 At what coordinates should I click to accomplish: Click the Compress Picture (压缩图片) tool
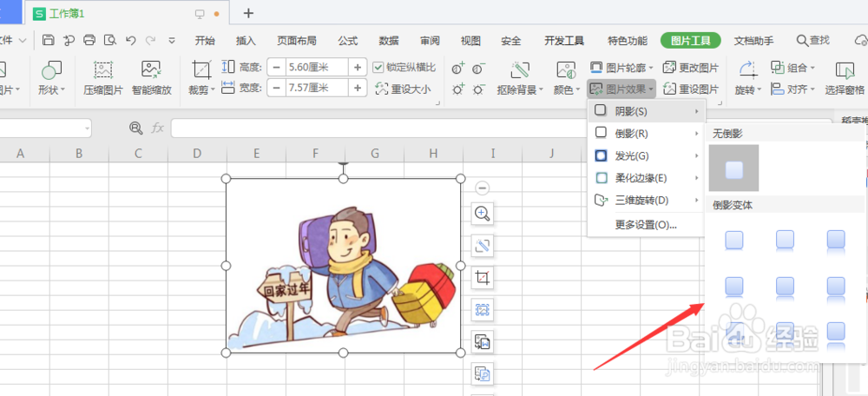pos(103,78)
